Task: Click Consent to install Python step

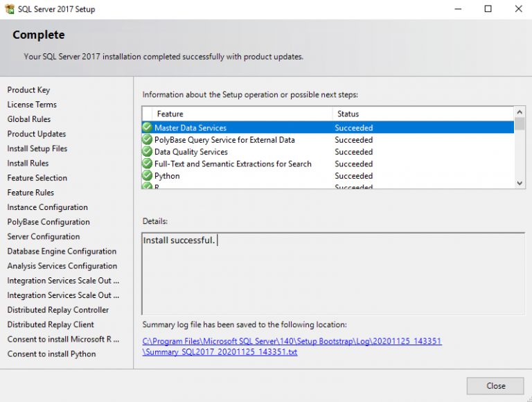Action: (x=51, y=353)
